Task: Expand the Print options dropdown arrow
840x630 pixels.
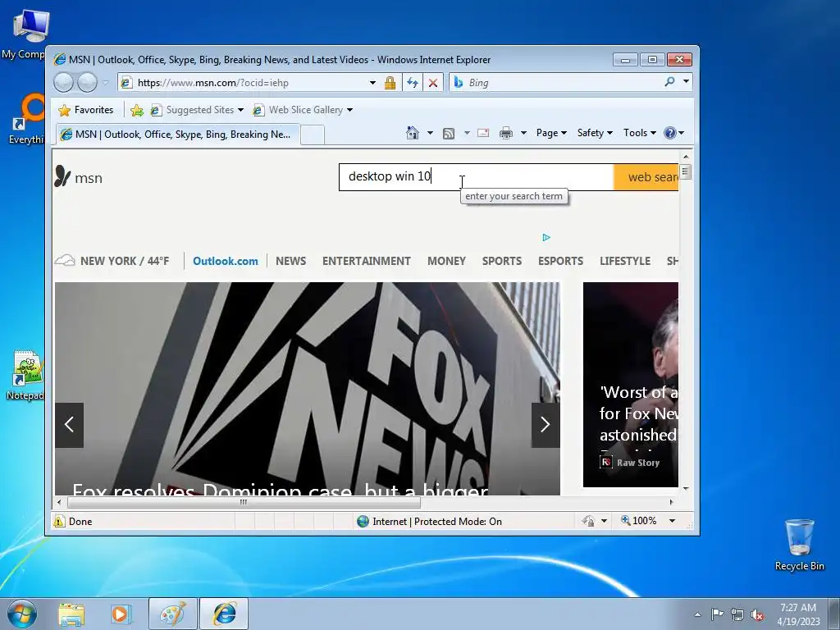Action: tap(523, 133)
